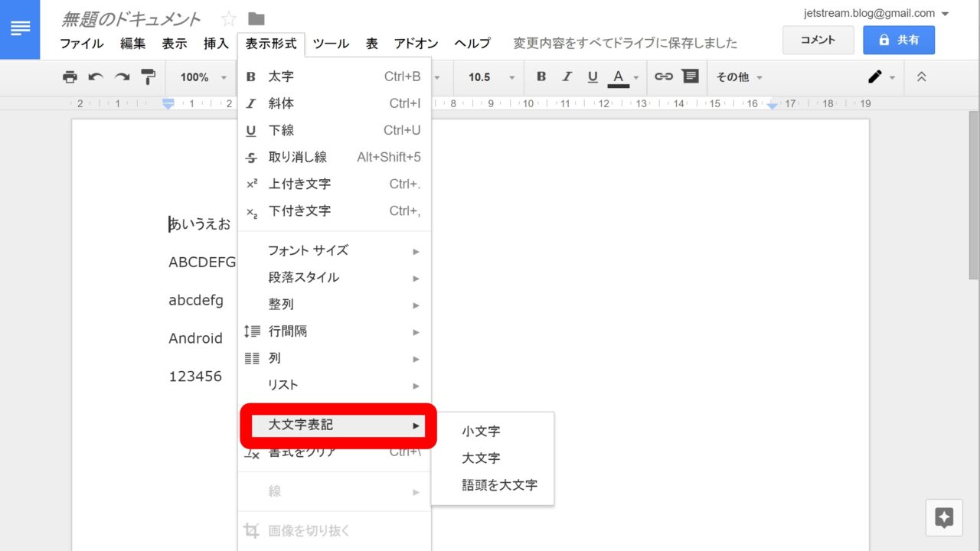
Task: Expand the その他 dropdown
Action: point(739,77)
